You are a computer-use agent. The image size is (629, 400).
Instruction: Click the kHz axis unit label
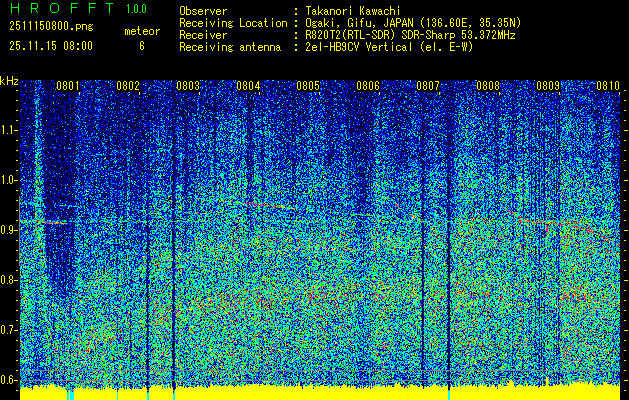(9, 81)
